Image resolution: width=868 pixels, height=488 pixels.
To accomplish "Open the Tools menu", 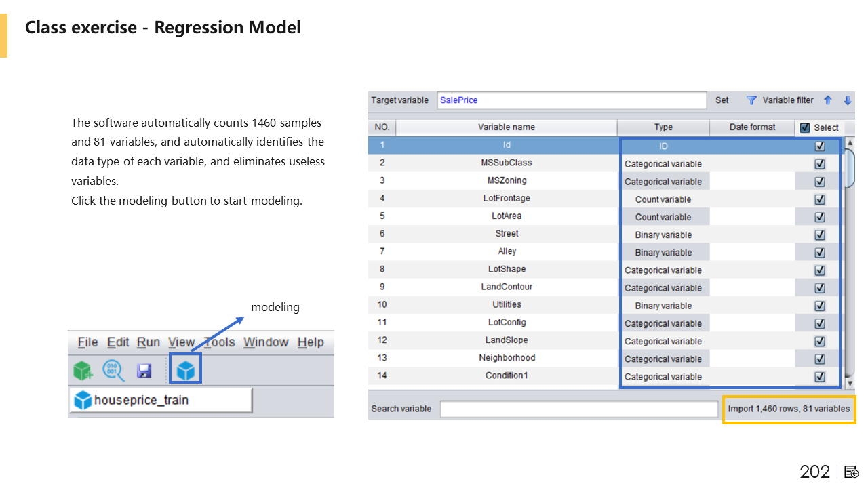I will click(220, 342).
